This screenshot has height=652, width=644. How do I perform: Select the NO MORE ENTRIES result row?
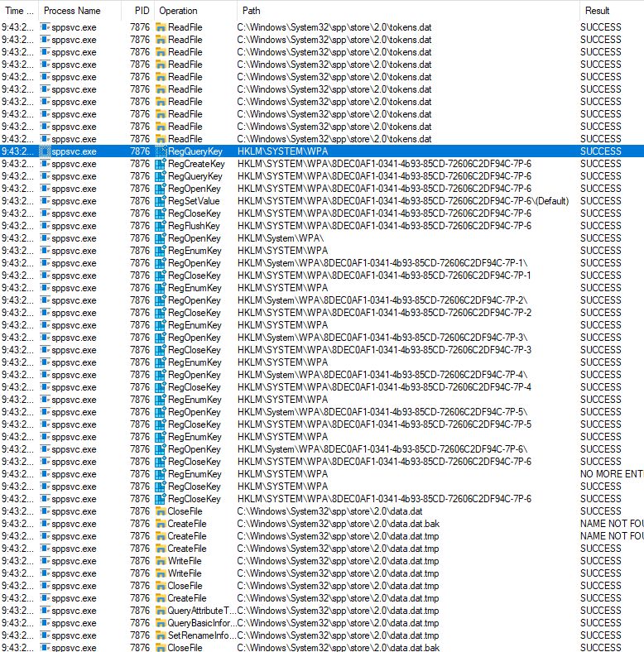[611, 474]
